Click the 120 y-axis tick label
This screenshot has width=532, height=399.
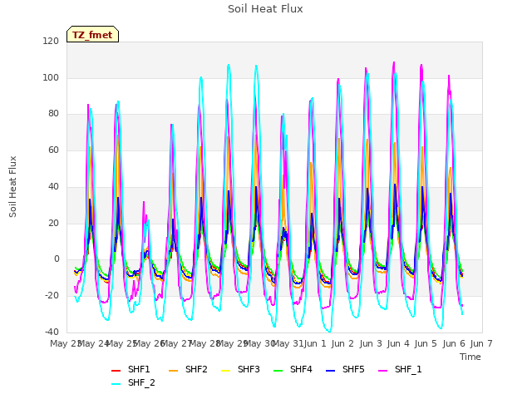(51, 41)
